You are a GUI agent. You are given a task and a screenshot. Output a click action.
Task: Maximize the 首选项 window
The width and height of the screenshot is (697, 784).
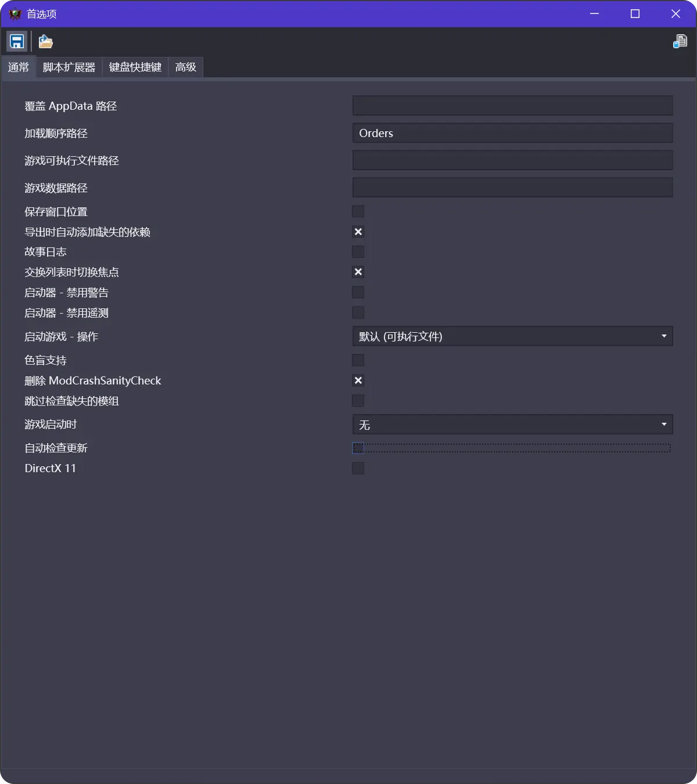[635, 14]
